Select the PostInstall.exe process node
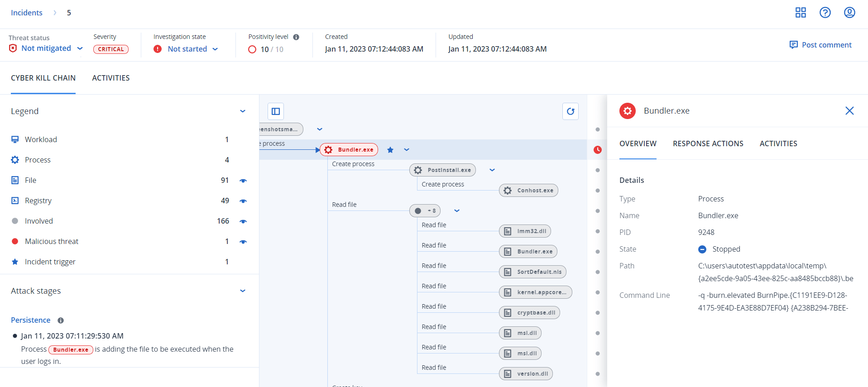This screenshot has height=387, width=868. click(x=442, y=170)
